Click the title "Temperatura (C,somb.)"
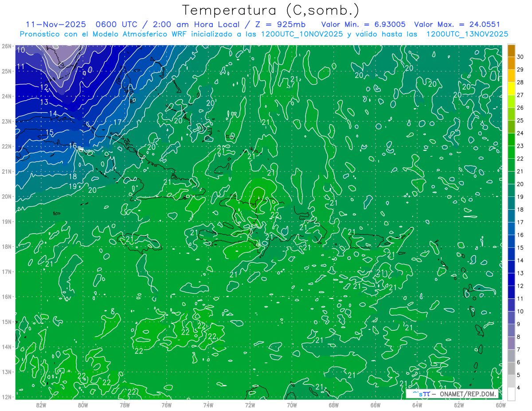This screenshot has width=532, height=411. [270, 11]
